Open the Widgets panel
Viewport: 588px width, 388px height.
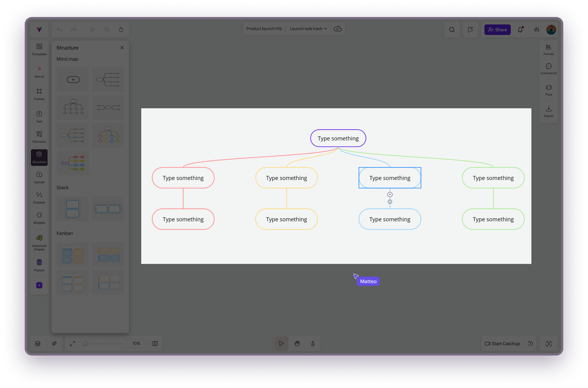[39, 218]
